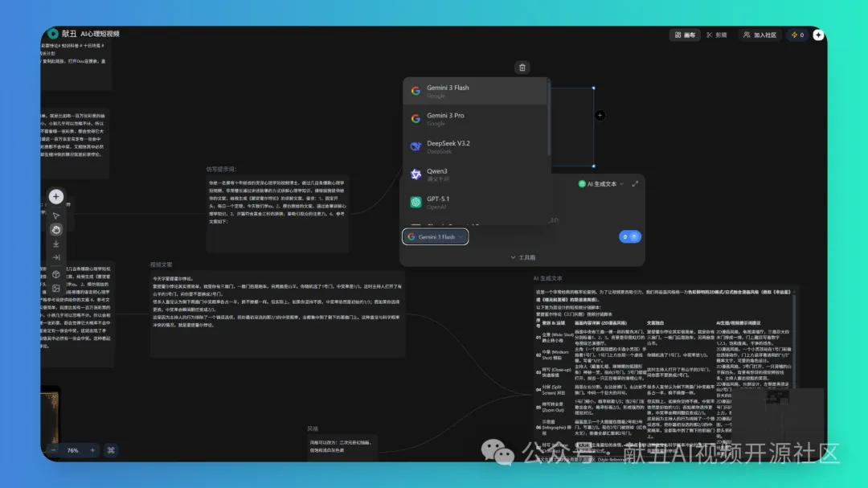Switch to the 剪辑 editing tab
868x488 pixels.
(x=716, y=35)
